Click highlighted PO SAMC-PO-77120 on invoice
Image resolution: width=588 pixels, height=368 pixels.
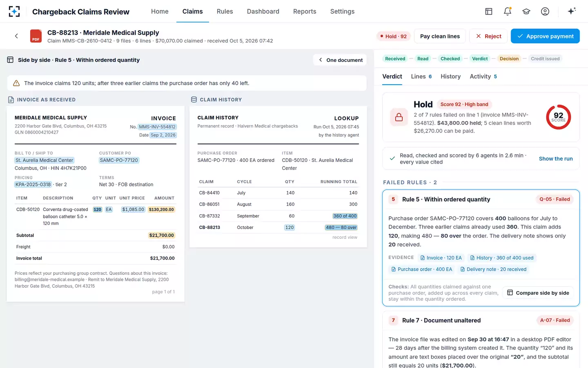[119, 160]
